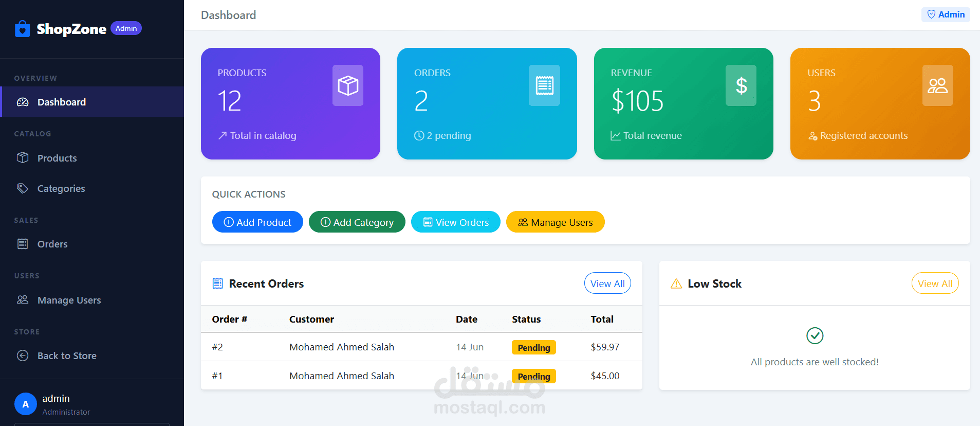The height and width of the screenshot is (426, 980).
Task: Click the $105 revenue figure
Action: click(x=637, y=100)
